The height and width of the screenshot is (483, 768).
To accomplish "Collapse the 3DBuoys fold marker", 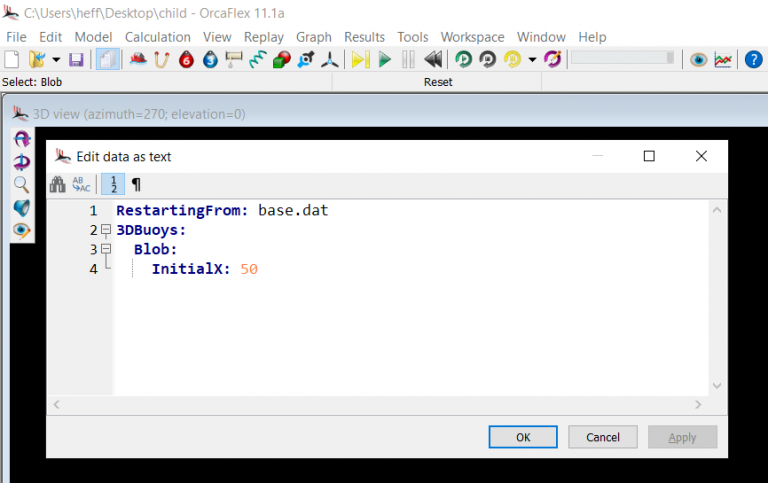I will (x=106, y=230).
